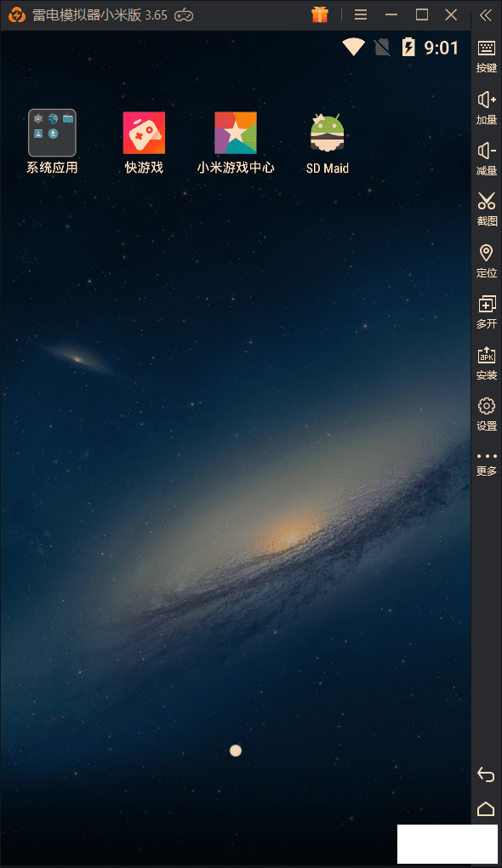Show 更多 additional tools
This screenshot has width=502, height=868.
click(x=487, y=464)
